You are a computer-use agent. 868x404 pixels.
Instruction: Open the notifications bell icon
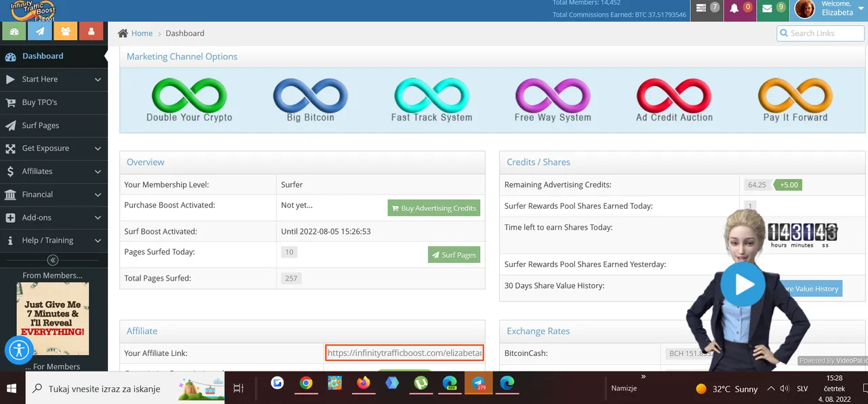point(739,9)
